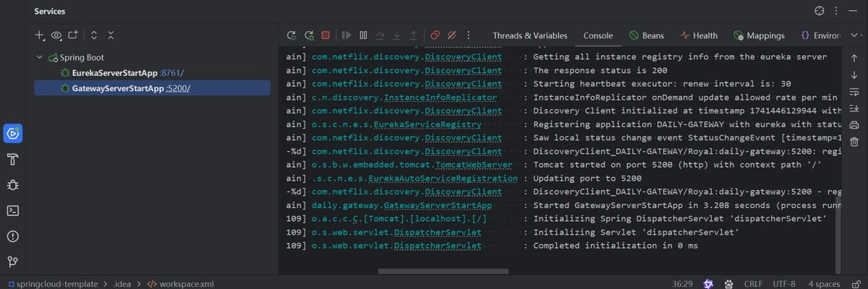This screenshot has width=868, height=289.
Task: Click the Step Into icon
Action: tap(396, 35)
